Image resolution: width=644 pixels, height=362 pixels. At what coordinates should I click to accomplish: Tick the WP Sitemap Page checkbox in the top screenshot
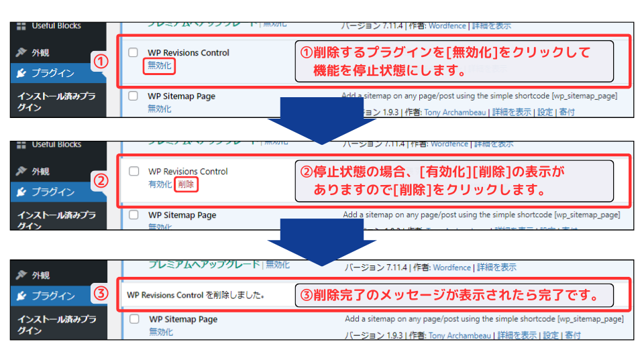tap(133, 96)
